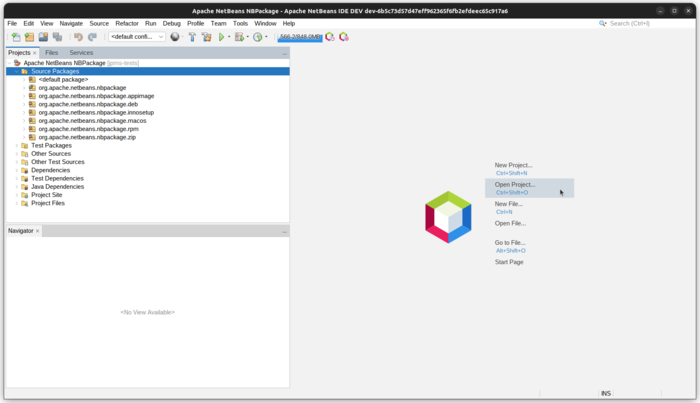This screenshot has width=700, height=403.
Task: Open the Window menu
Action: [x=265, y=23]
